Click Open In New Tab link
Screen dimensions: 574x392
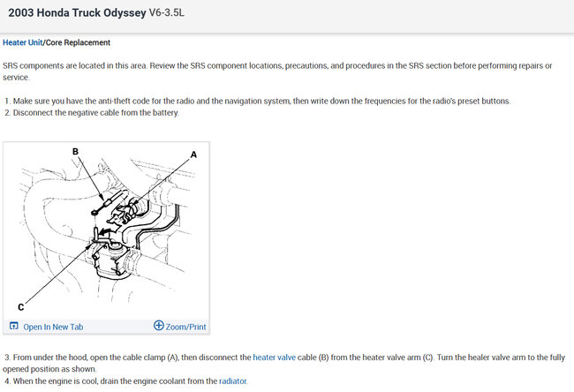pyautogui.click(x=53, y=327)
